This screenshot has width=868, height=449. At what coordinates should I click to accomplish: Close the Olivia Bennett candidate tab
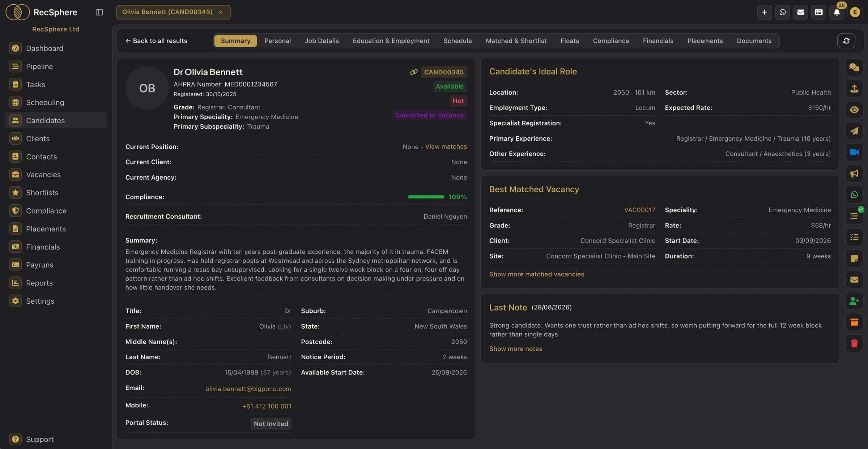coord(221,12)
